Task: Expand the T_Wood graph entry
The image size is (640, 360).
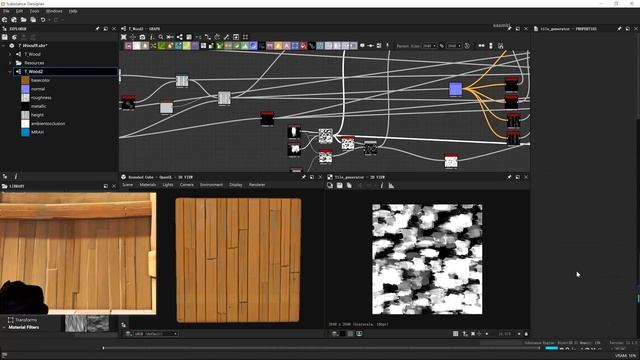Action: click(10, 54)
